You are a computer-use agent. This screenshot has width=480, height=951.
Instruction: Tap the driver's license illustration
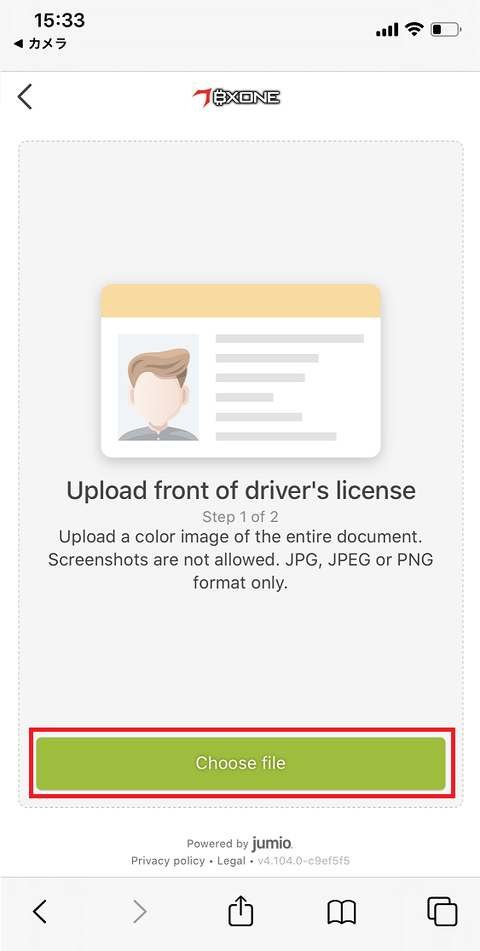240,371
